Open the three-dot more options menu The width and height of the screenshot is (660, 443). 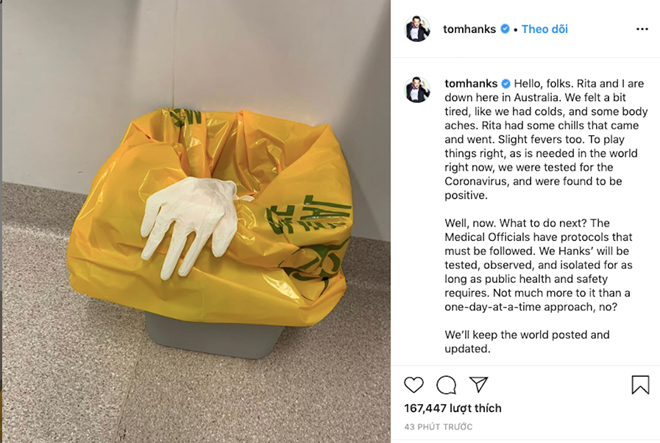tap(642, 29)
